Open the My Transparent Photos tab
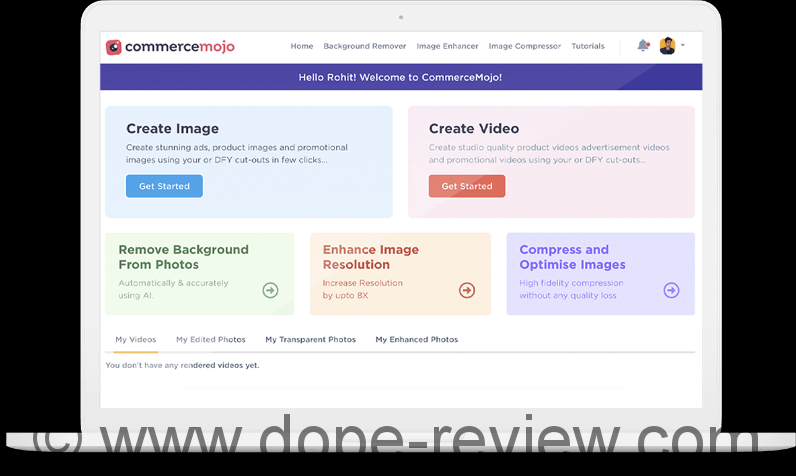Viewport: 796px width, 476px height. click(x=310, y=340)
